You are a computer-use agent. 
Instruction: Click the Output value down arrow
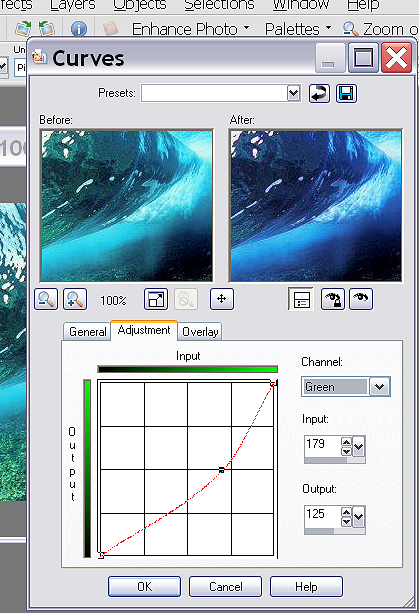coord(346,522)
